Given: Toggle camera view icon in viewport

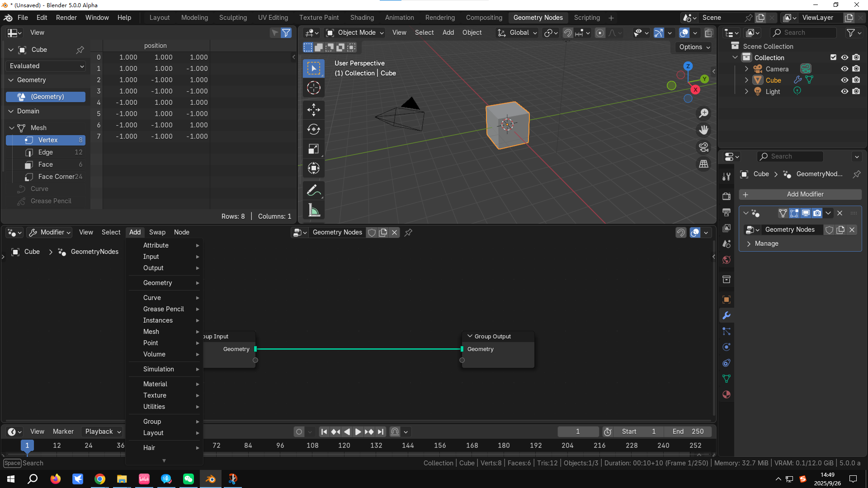Looking at the screenshot, I should click(x=703, y=147).
